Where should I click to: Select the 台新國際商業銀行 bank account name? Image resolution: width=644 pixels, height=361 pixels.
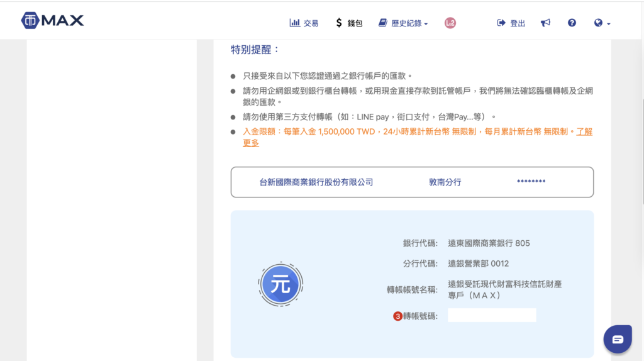click(316, 182)
